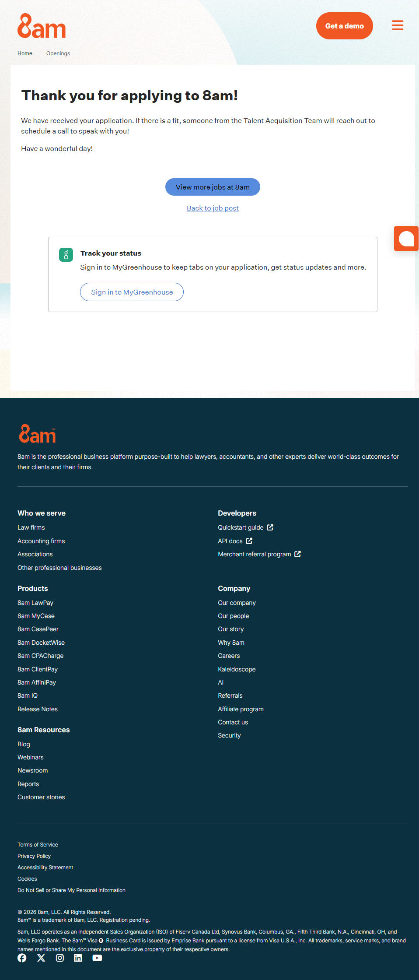This screenshot has width=419, height=980.
Task: Visit the Careers footer link
Action: (229, 656)
